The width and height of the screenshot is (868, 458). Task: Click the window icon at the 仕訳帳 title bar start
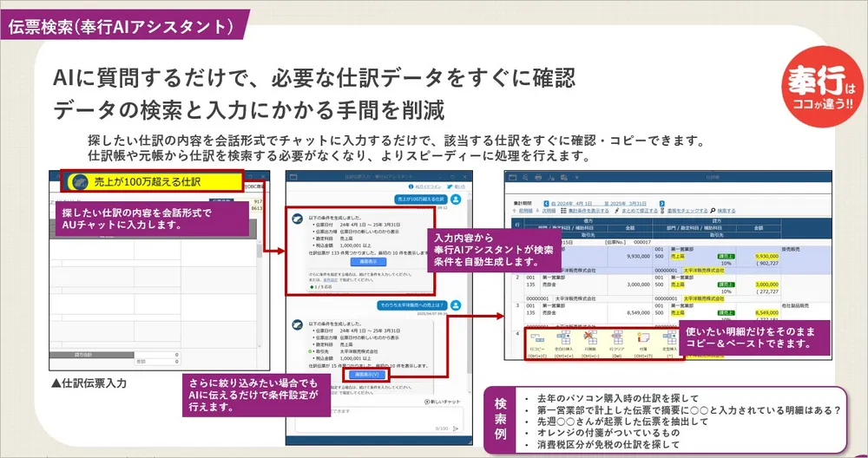[x=513, y=178]
